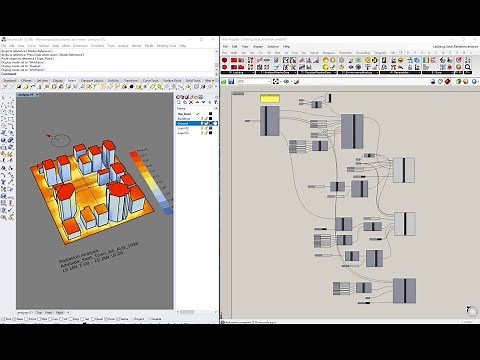Expand '1 | AnalyzeWeatherData' ribbon panel dropdown
The width and height of the screenshot is (480, 360).
click(295, 72)
